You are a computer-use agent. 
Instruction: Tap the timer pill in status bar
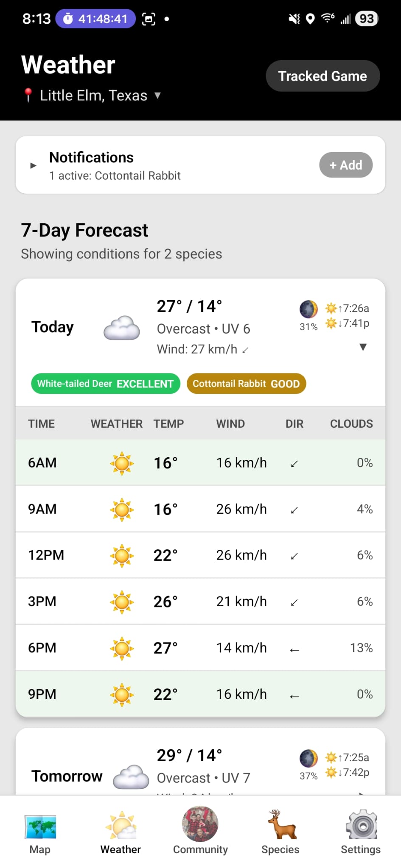point(95,19)
